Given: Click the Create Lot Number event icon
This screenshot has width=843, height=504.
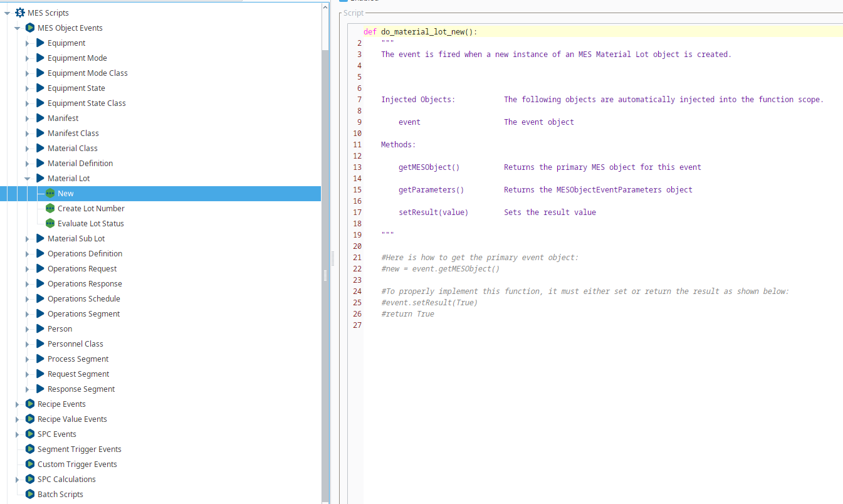Looking at the screenshot, I should pos(50,208).
